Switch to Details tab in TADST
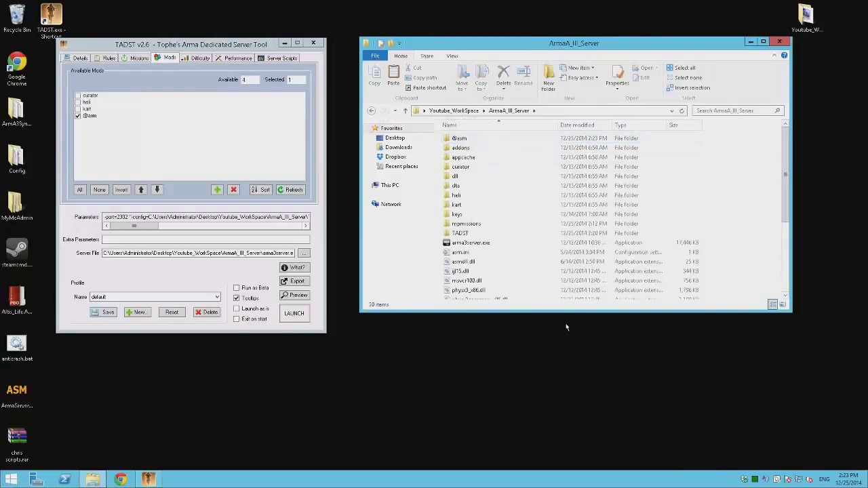Screen dimensions: 868x488 point(75,58)
